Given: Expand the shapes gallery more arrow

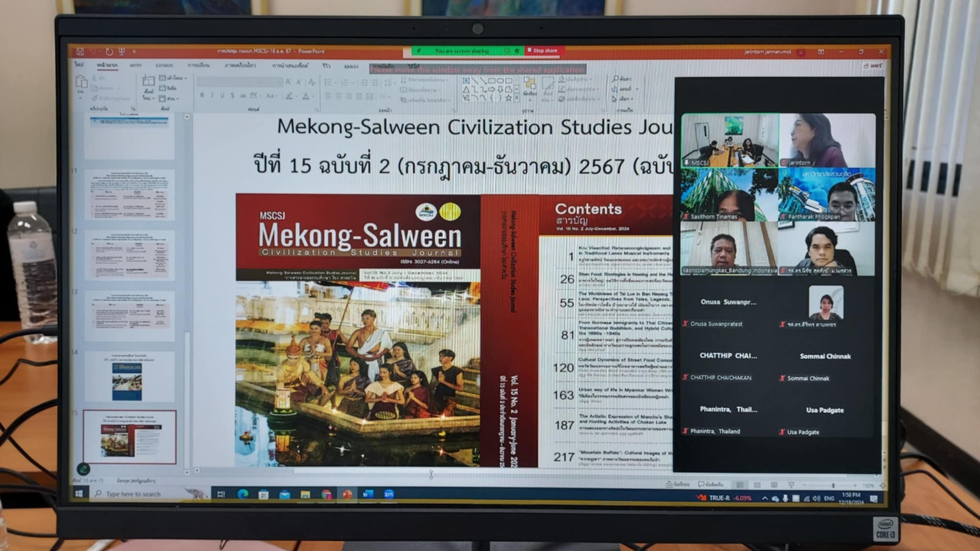Looking at the screenshot, I should point(517,98).
